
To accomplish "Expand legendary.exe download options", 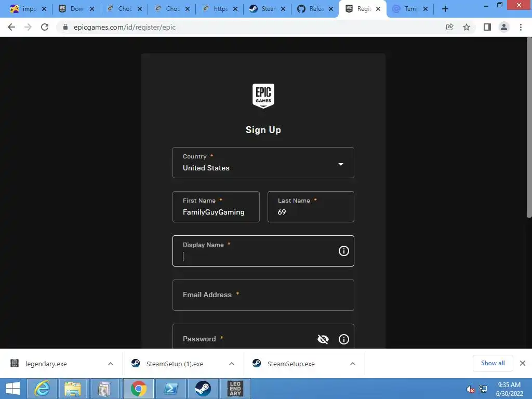I will (110, 364).
